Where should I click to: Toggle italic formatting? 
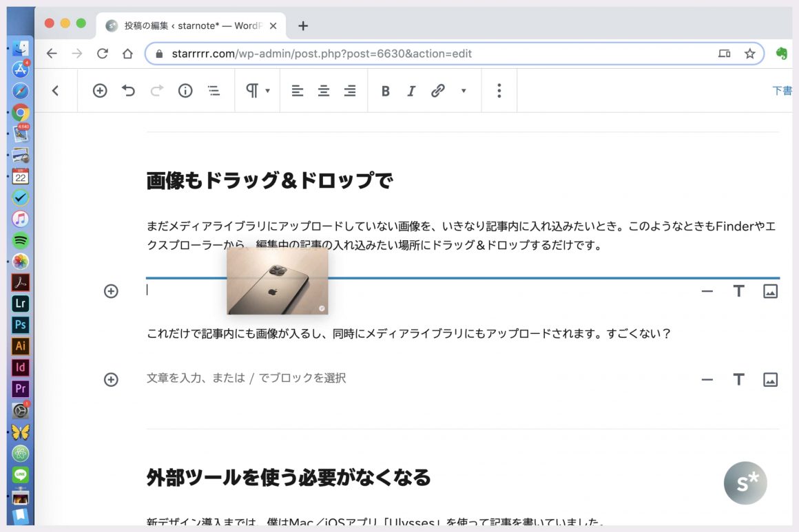[x=411, y=91]
